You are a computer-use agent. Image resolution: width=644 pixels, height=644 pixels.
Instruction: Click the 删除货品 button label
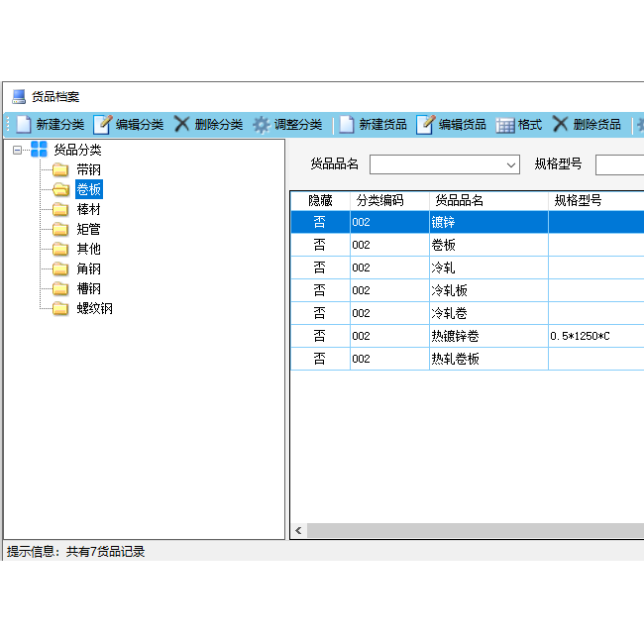pos(596,125)
